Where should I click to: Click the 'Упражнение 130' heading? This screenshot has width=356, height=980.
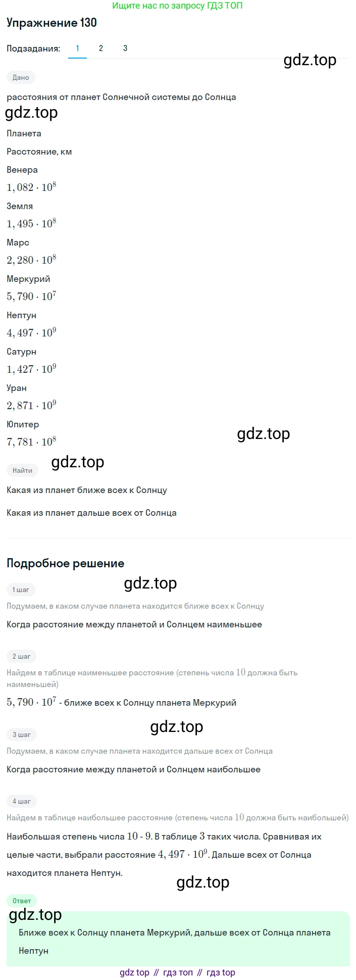(52, 23)
